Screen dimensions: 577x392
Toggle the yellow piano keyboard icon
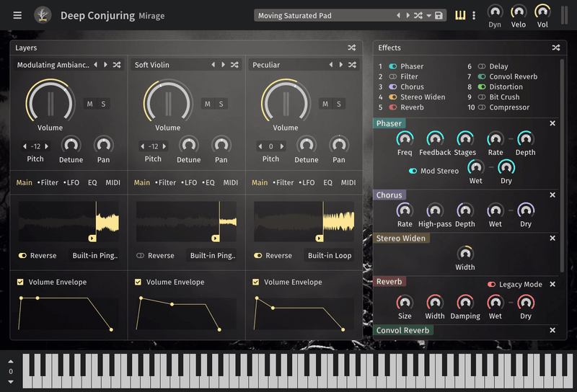pos(459,15)
